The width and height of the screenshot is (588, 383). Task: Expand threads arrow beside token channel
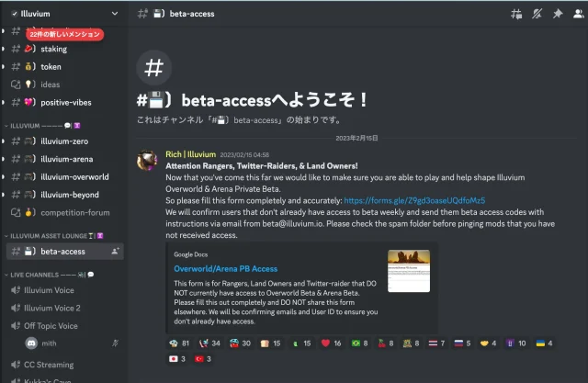coord(3,67)
